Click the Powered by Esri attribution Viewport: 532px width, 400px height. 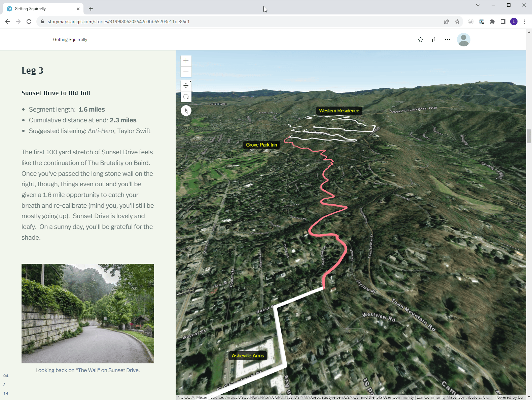pyautogui.click(x=510, y=397)
